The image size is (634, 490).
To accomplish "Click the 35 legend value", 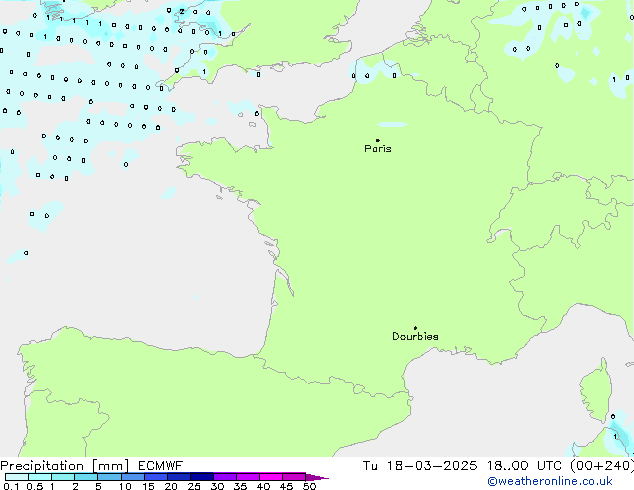I will pos(240,486).
